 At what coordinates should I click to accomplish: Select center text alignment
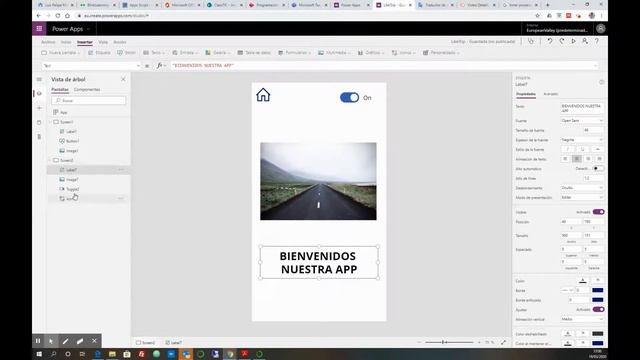click(577, 159)
